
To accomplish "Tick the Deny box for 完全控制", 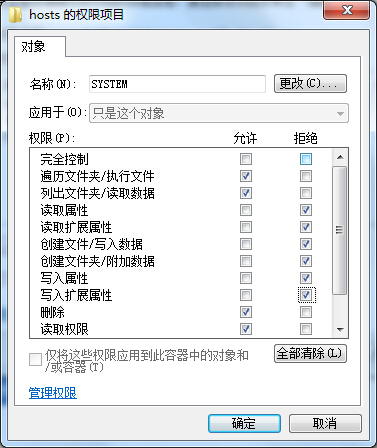I will [x=306, y=159].
